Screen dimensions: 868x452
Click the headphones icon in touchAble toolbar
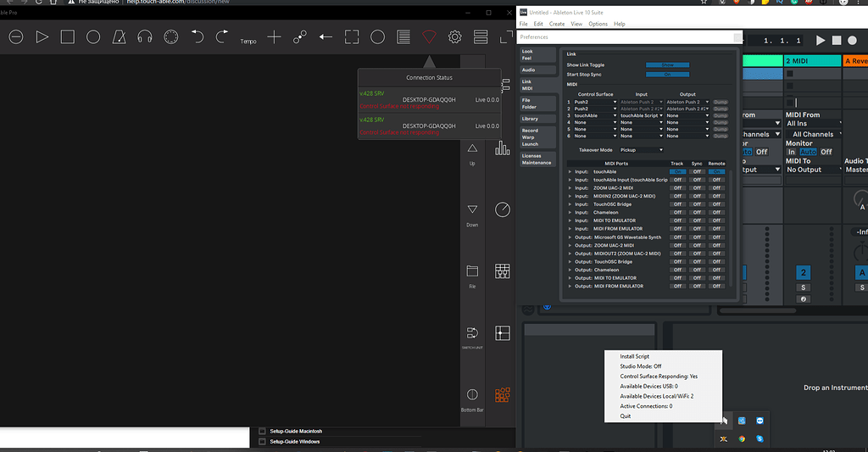click(145, 37)
